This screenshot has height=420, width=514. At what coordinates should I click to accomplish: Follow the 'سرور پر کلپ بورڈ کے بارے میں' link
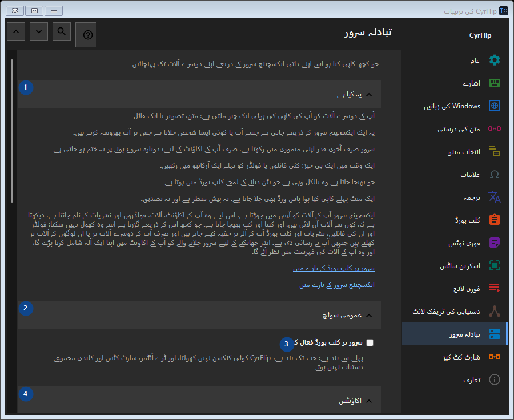pos(334,269)
